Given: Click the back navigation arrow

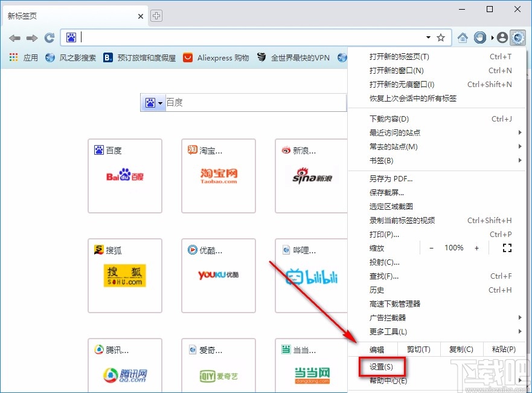Looking at the screenshot, I should [x=14, y=38].
